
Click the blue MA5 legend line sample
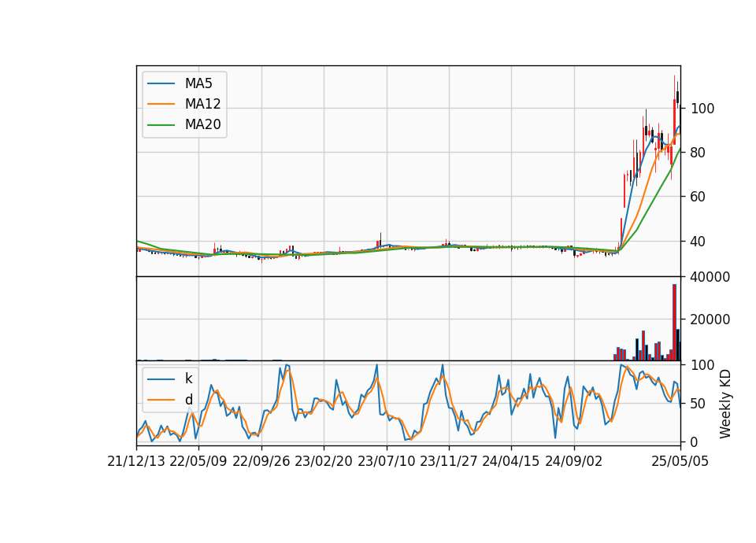coord(161,83)
